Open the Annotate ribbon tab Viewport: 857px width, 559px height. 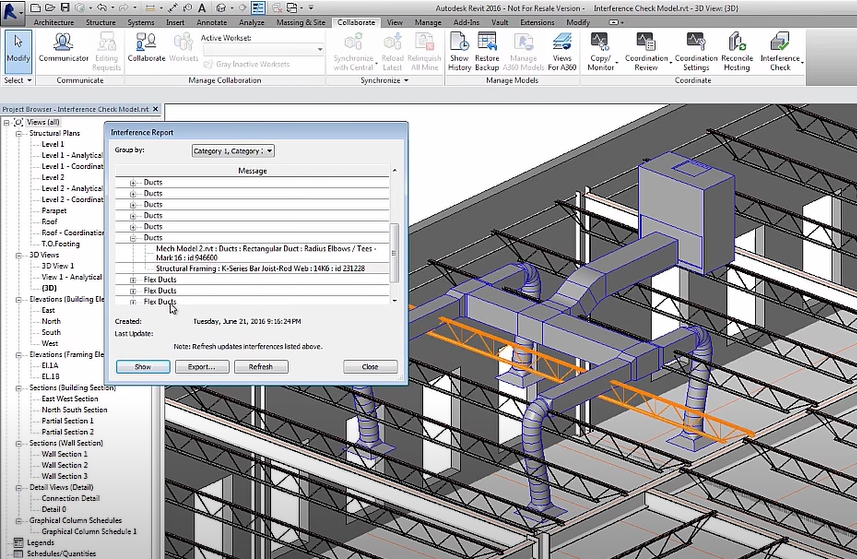[212, 22]
